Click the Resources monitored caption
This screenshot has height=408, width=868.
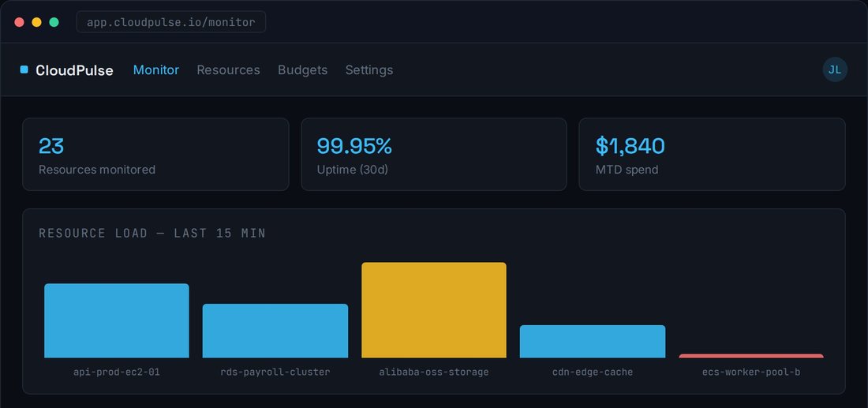(x=97, y=170)
